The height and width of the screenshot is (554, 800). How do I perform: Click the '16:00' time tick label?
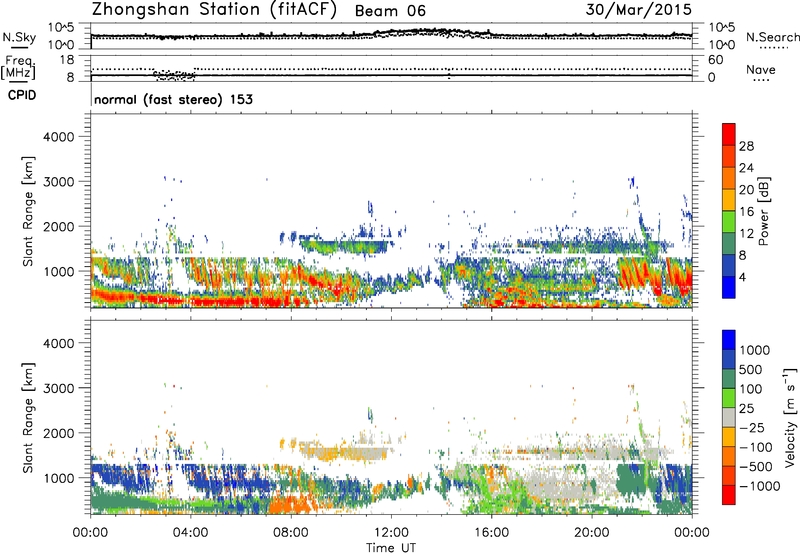point(491,533)
